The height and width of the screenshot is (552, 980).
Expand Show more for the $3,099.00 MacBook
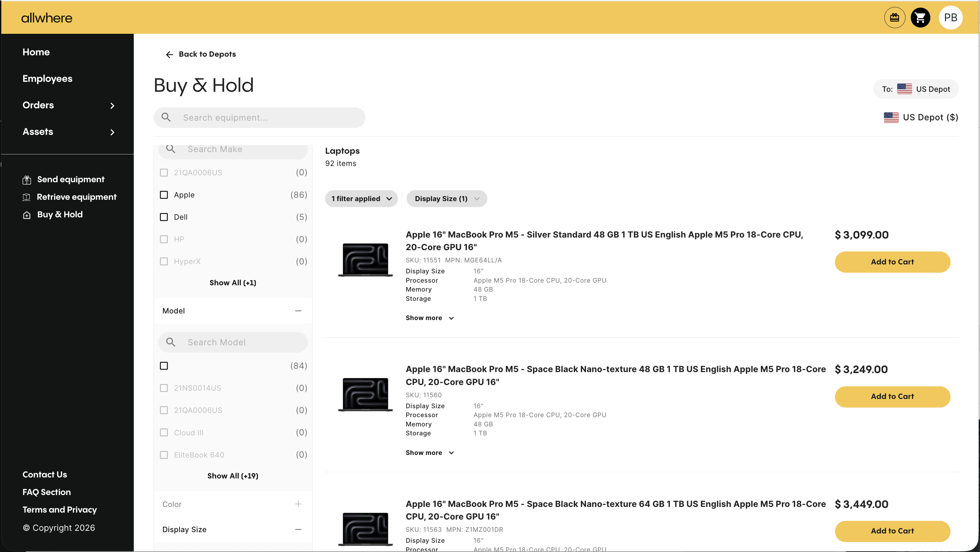point(429,318)
